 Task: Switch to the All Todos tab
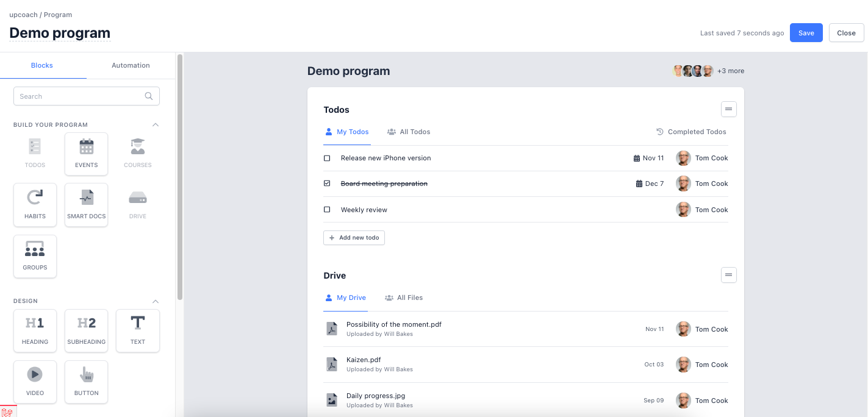point(408,132)
